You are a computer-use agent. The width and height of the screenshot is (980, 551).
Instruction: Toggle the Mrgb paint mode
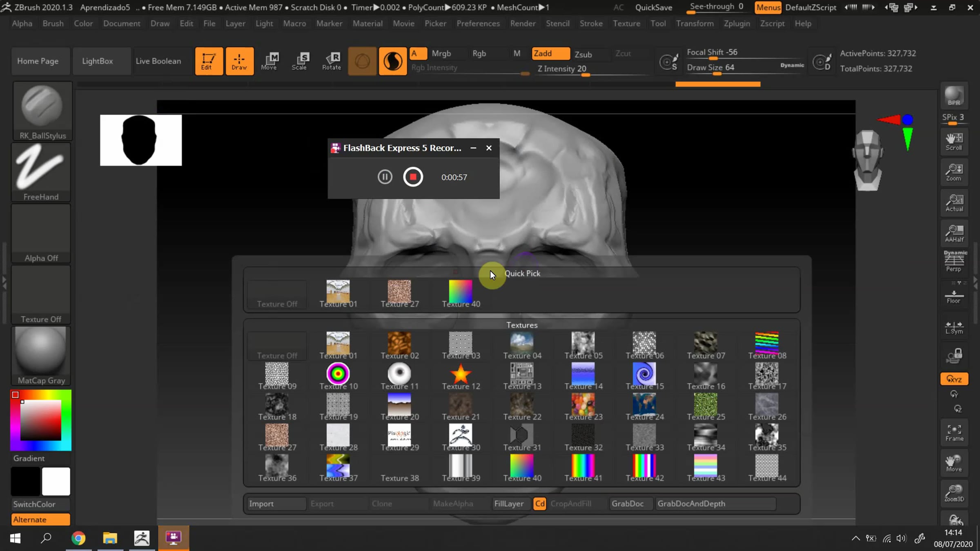441,53
